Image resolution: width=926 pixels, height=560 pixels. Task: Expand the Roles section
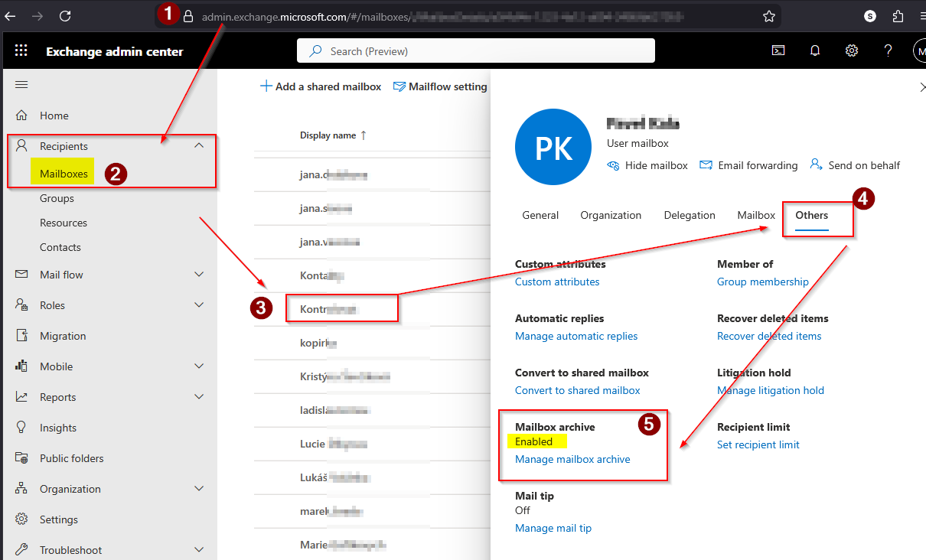(199, 305)
